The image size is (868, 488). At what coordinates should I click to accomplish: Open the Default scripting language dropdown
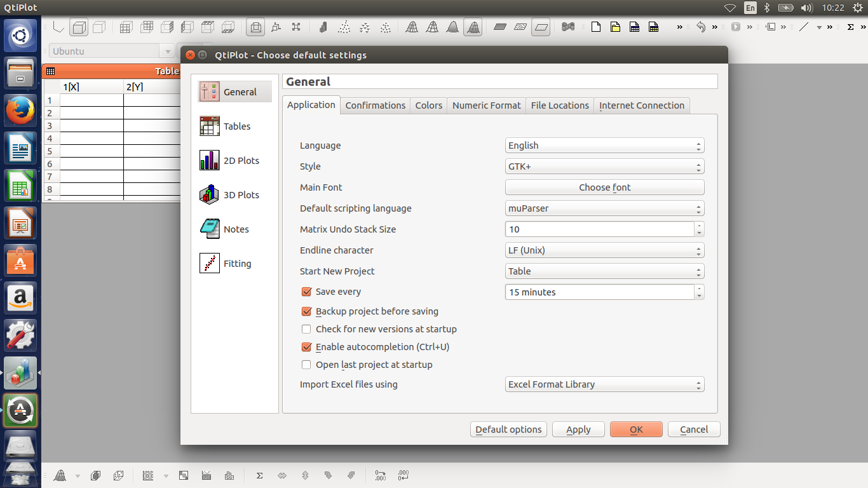click(604, 208)
